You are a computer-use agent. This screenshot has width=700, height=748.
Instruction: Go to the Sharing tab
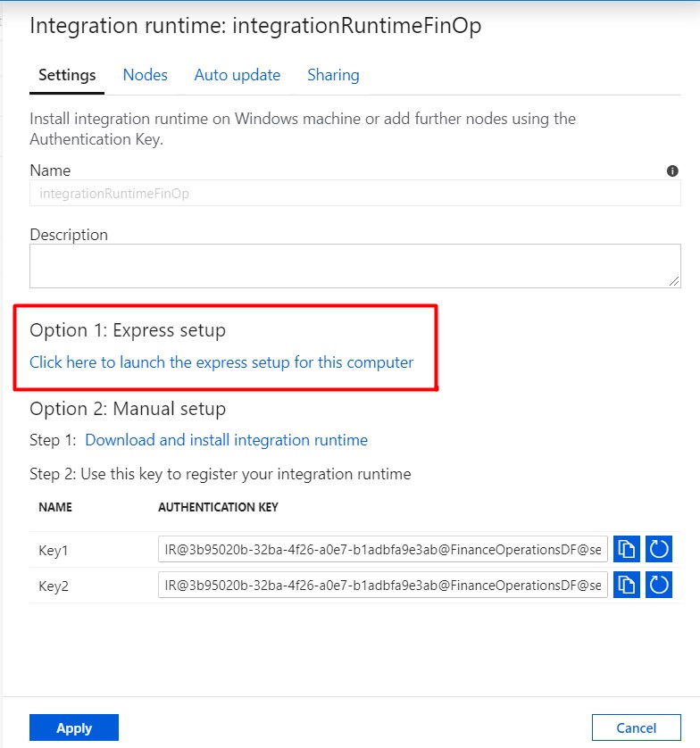click(333, 75)
